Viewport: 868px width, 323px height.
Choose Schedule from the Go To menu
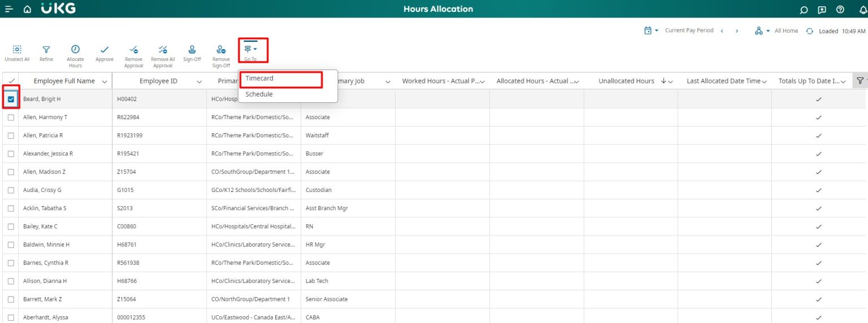259,94
